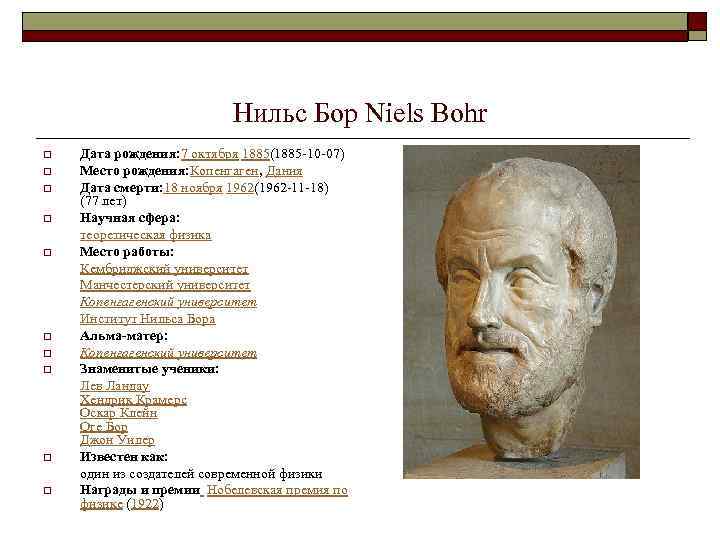
Task: Click the "Научная сфера:" heading
Action: pyautogui.click(x=130, y=218)
